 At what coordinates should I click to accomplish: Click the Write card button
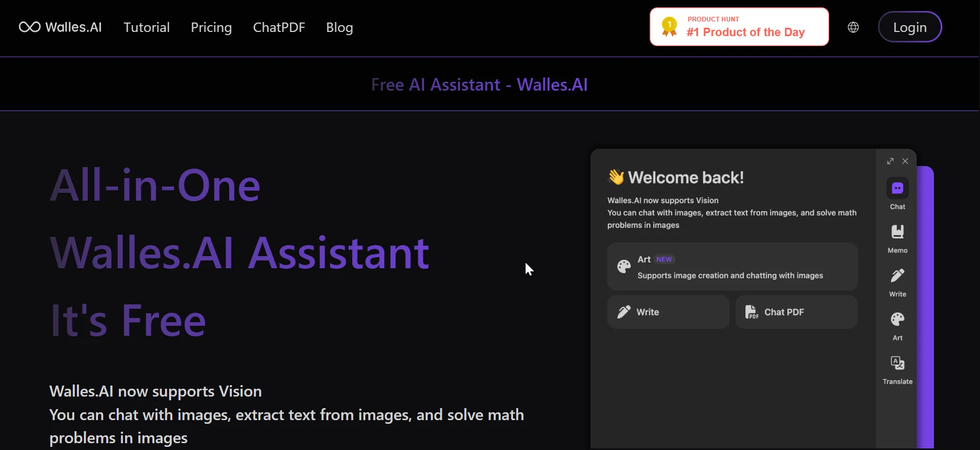[x=669, y=312]
